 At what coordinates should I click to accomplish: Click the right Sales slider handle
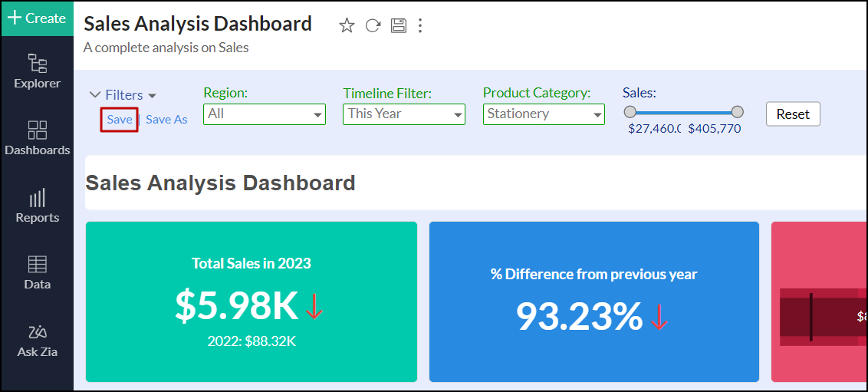coord(738,112)
